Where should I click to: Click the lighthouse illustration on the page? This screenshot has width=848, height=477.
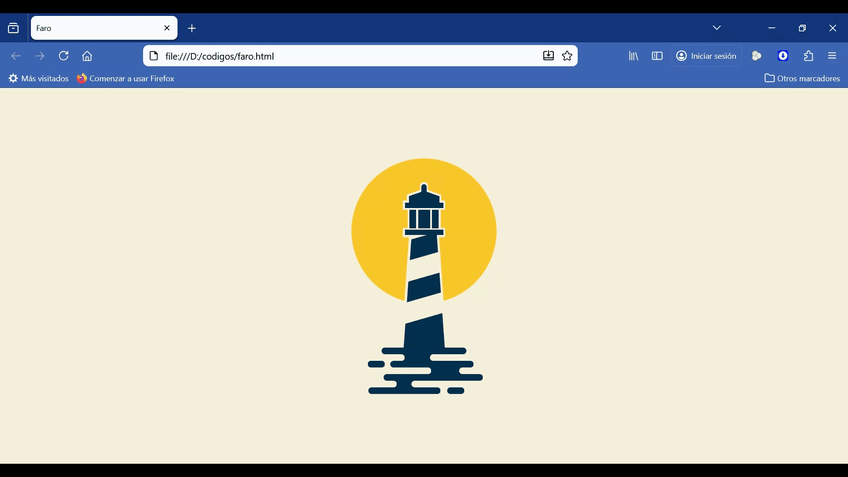pos(424,276)
